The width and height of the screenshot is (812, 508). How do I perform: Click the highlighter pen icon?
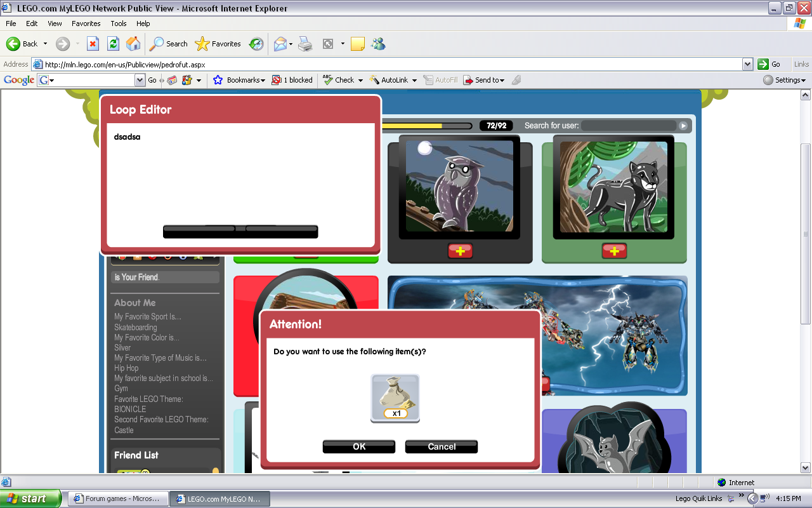point(516,80)
